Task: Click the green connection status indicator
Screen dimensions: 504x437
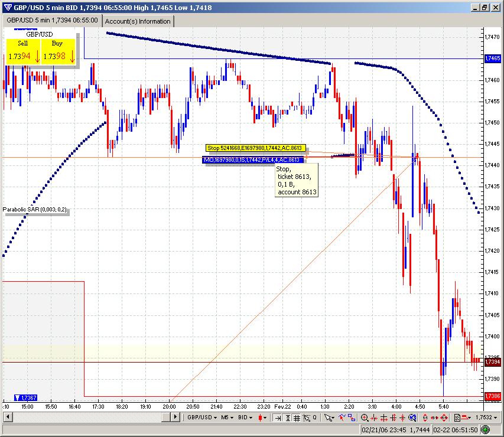Action: point(486,429)
